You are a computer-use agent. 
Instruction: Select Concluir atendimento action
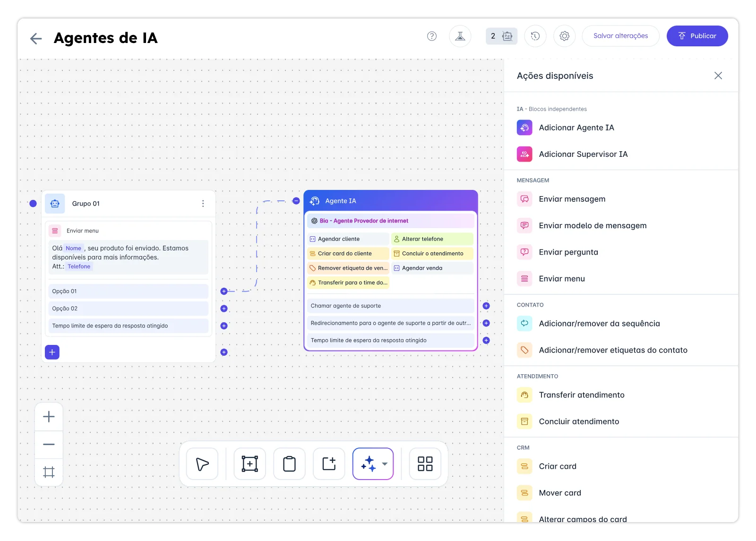pos(568,421)
